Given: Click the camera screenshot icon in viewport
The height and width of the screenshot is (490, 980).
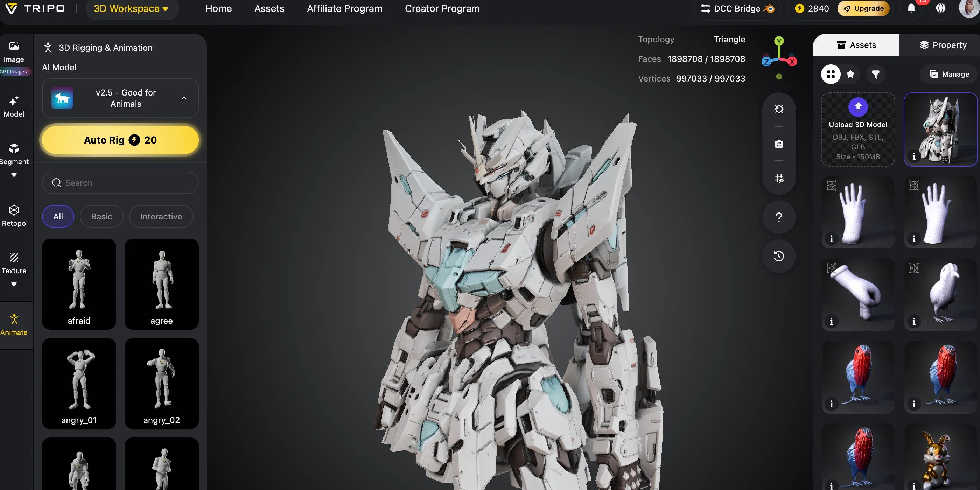Looking at the screenshot, I should coord(779,144).
